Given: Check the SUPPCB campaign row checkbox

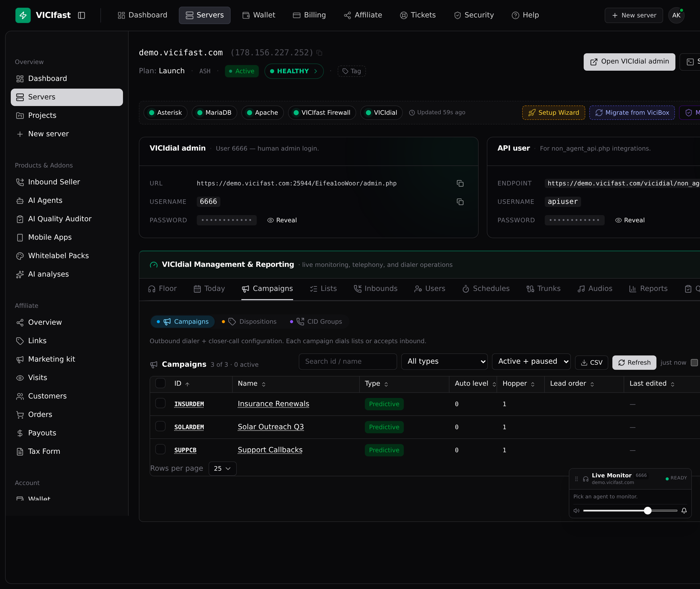Looking at the screenshot, I should (x=160, y=449).
